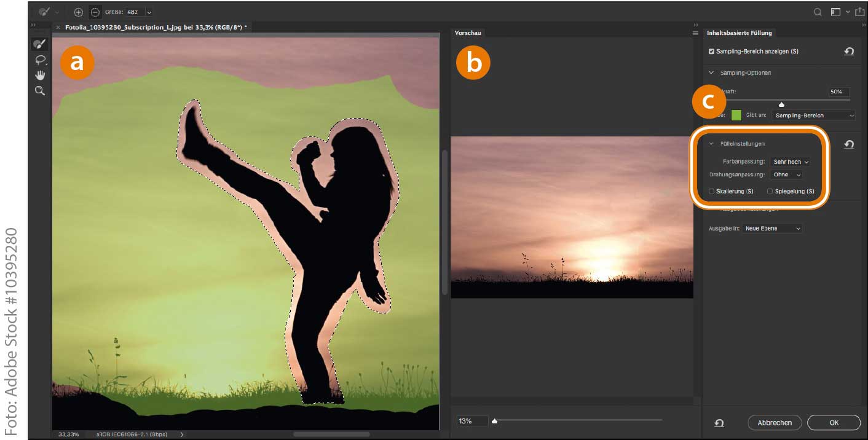Select the Hand tool

click(39, 75)
